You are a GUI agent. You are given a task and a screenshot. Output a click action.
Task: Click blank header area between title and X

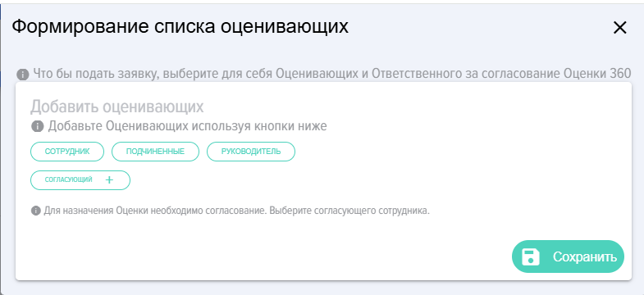(x=481, y=28)
